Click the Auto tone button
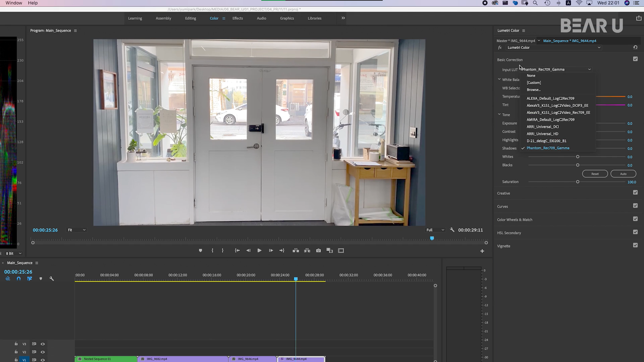The height and width of the screenshot is (362, 644). 623,174
